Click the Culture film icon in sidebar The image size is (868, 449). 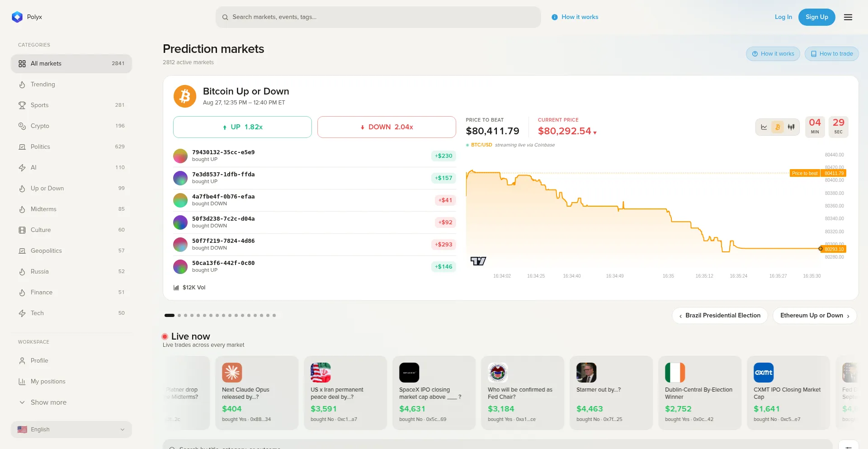(x=22, y=230)
